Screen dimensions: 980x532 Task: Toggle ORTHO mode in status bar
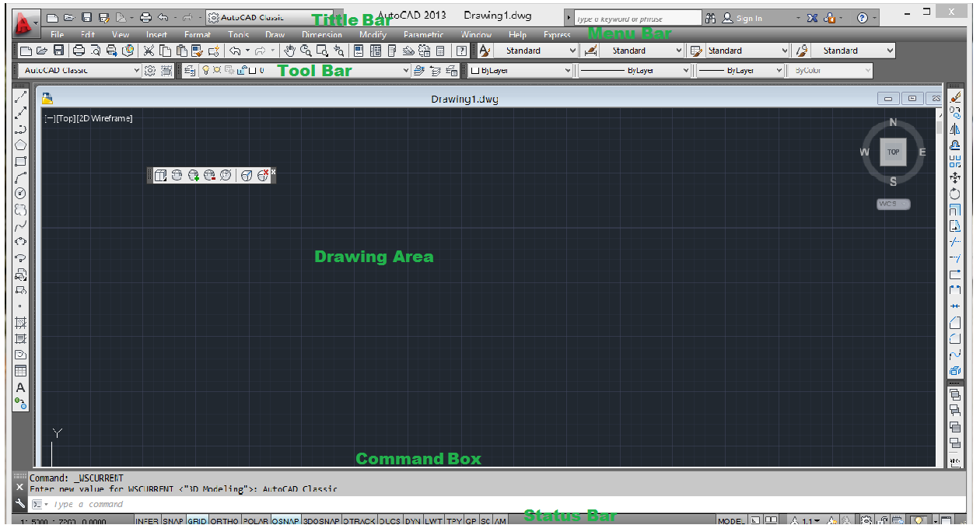[225, 522]
